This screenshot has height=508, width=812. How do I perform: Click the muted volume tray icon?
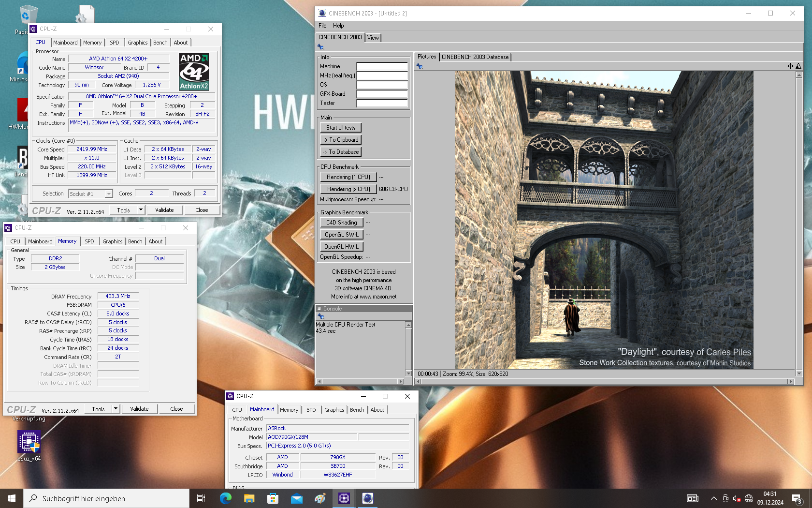tap(737, 498)
